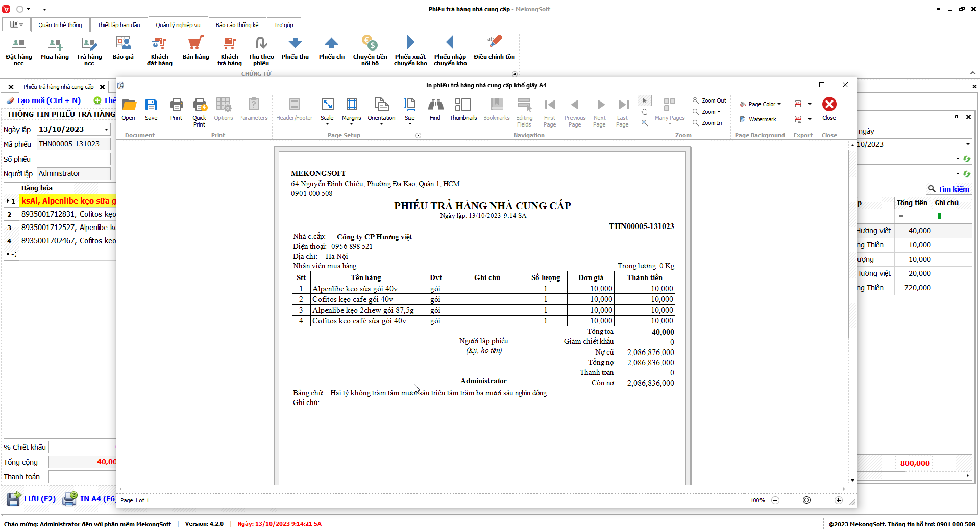The width and height of the screenshot is (980, 530).
Task: Save the report with Save icon
Action: pos(151,110)
